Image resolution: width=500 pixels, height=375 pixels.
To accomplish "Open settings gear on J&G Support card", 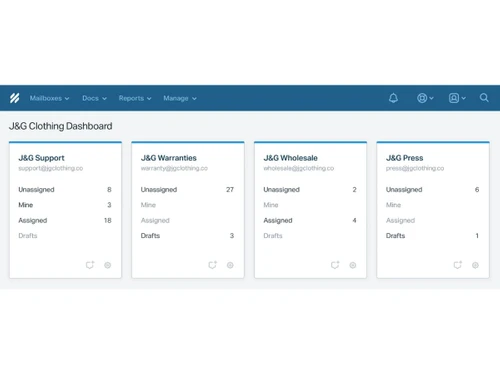I will pyautogui.click(x=107, y=265).
